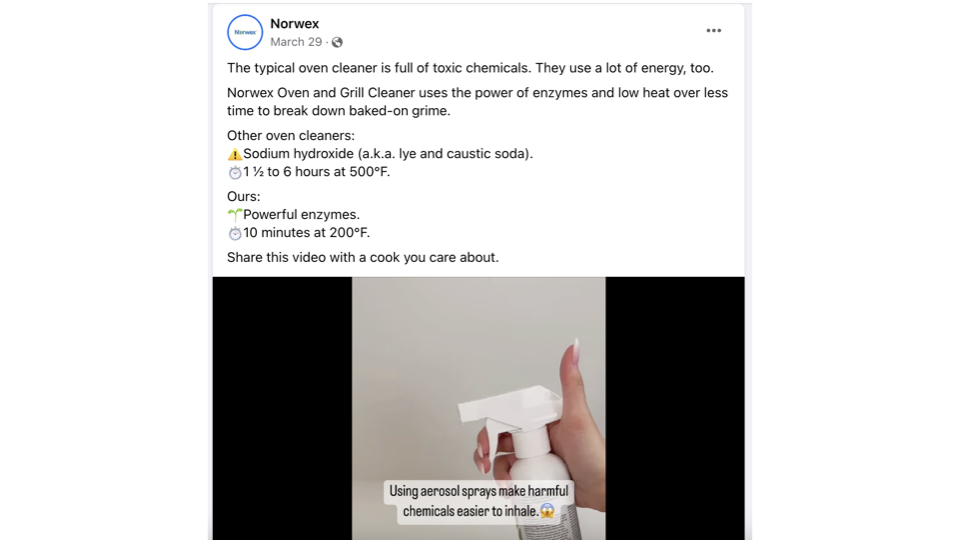Image resolution: width=960 pixels, height=540 pixels.
Task: Click the aerosol sprays caption overlay
Action: coord(479,501)
